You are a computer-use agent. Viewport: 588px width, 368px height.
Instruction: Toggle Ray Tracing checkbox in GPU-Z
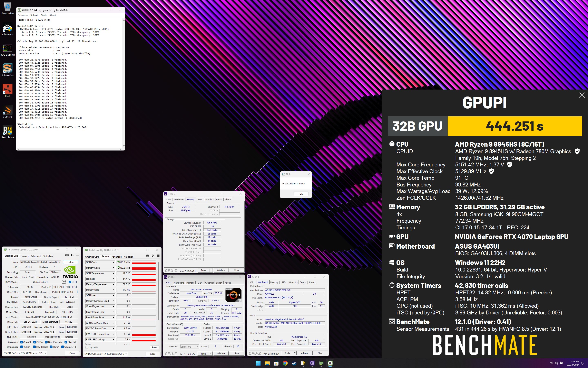[x=35, y=347]
